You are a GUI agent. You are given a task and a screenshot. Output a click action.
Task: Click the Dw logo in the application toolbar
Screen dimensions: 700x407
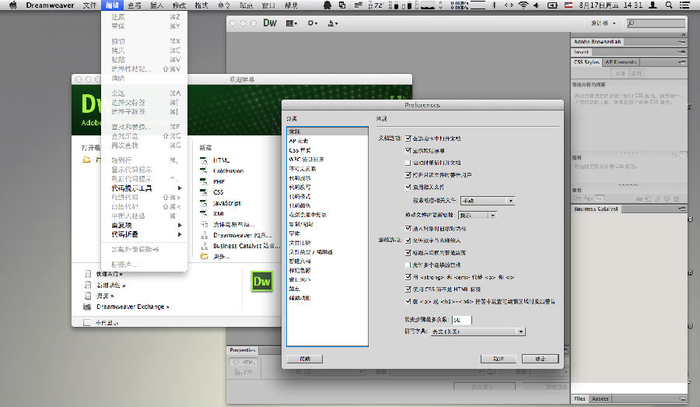point(270,23)
